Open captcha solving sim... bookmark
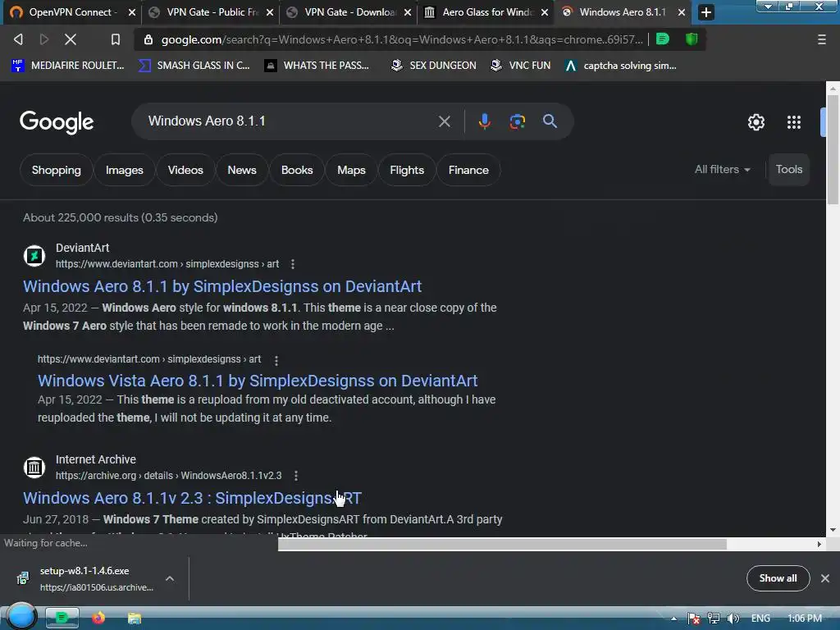The image size is (840, 630). pyautogui.click(x=621, y=66)
